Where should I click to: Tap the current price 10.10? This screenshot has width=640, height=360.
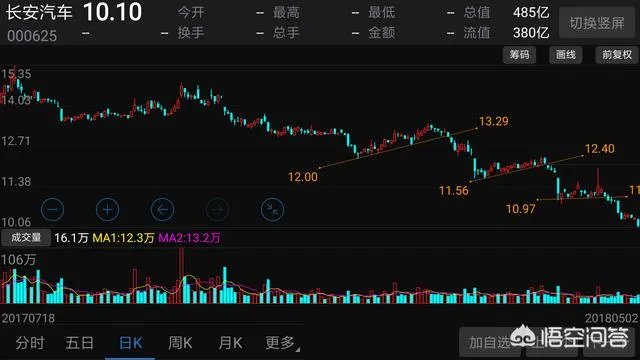click(113, 12)
